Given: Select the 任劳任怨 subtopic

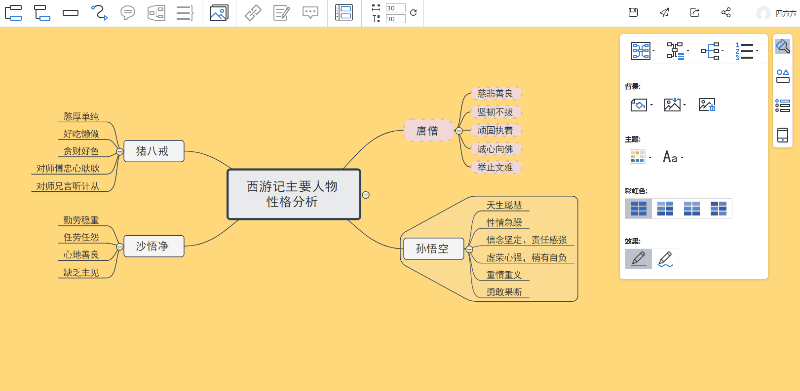Looking at the screenshot, I should click(x=81, y=237).
